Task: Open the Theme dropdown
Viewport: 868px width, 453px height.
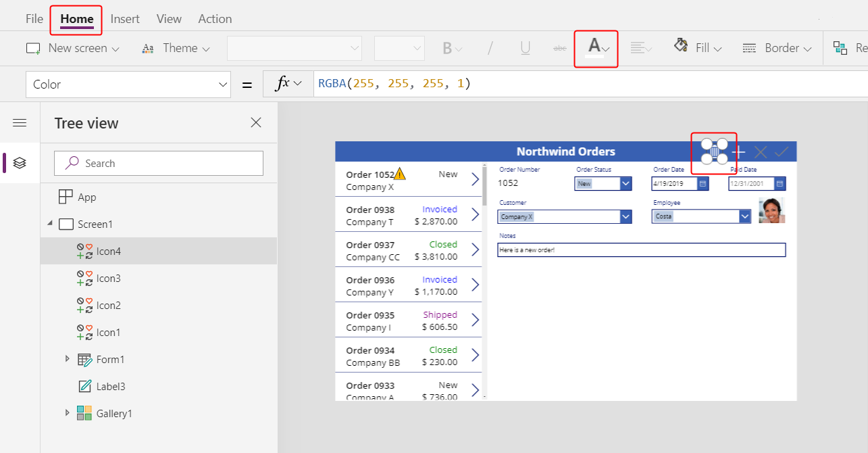Action: 176,48
